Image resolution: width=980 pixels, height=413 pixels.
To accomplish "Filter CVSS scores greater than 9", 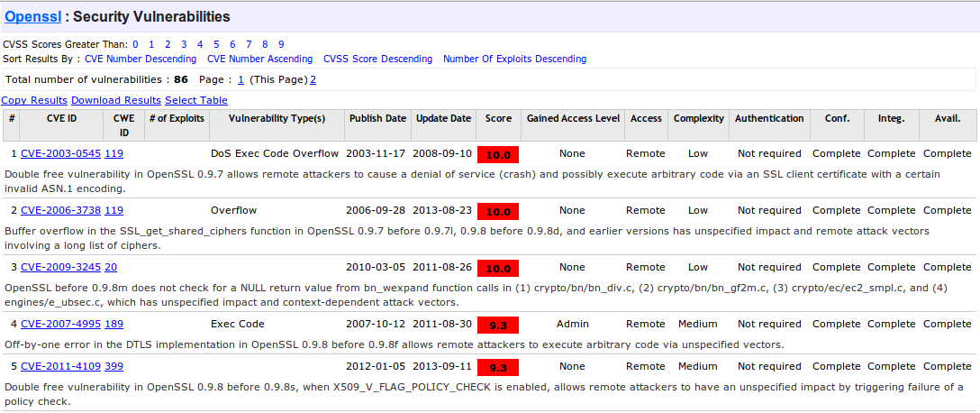I will [x=281, y=44].
